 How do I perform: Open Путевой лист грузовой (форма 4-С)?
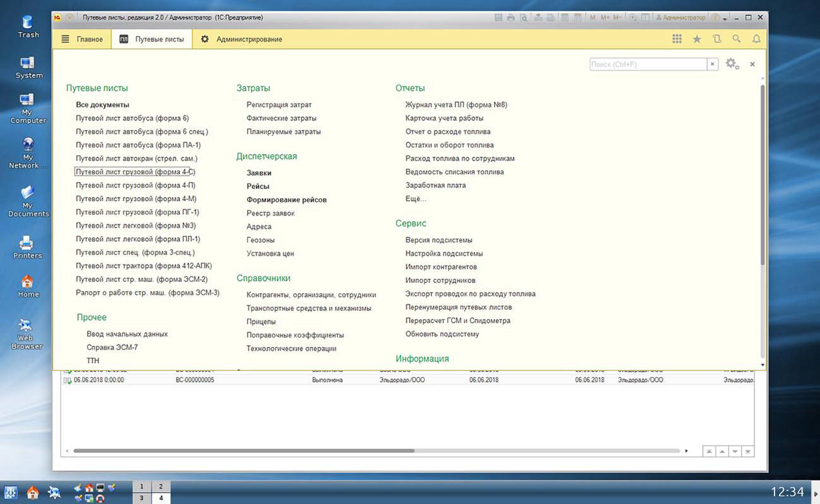pos(135,172)
